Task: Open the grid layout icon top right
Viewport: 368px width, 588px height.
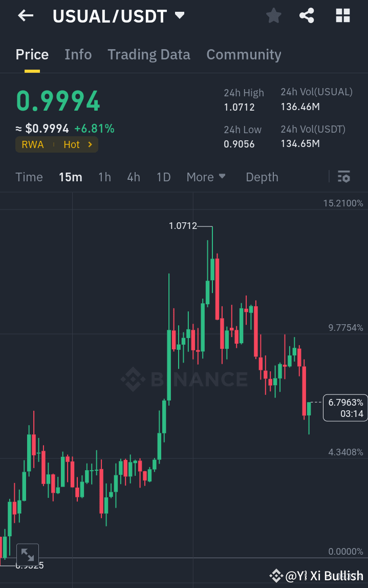Action: [342, 15]
